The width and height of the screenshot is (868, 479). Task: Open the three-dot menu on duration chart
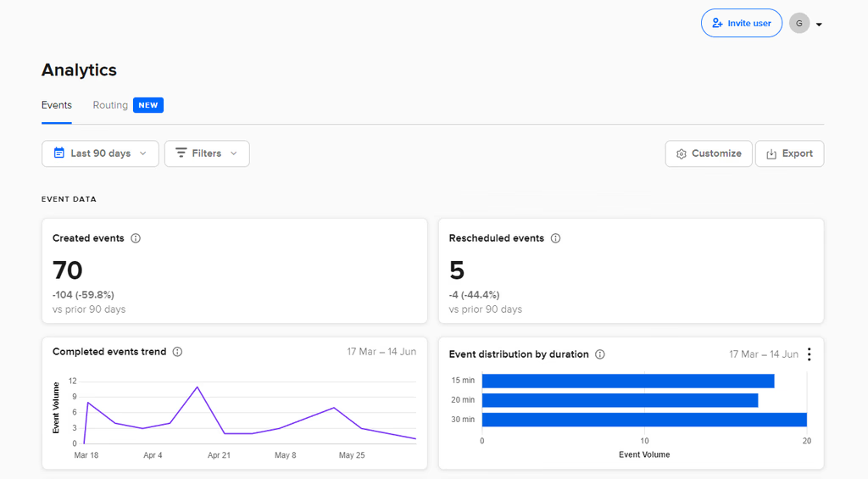pos(810,354)
